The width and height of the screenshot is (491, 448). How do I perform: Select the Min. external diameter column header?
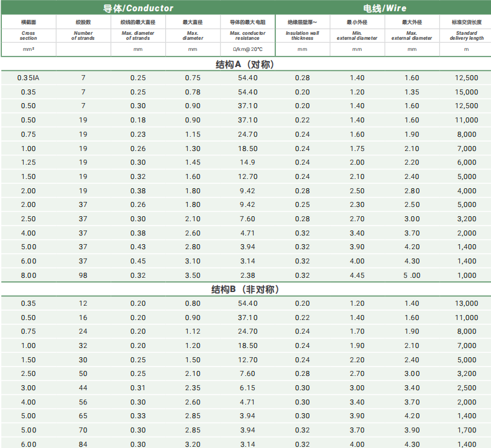tap(357, 35)
